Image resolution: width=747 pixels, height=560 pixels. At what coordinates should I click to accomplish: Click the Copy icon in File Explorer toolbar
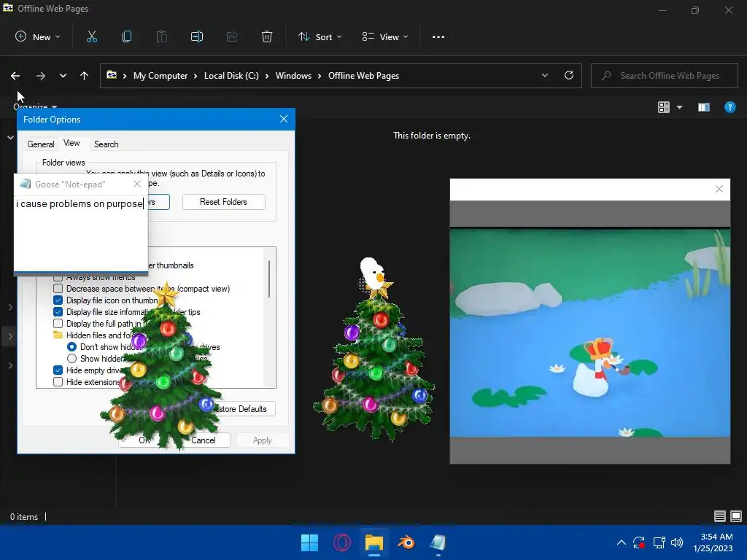tap(127, 36)
